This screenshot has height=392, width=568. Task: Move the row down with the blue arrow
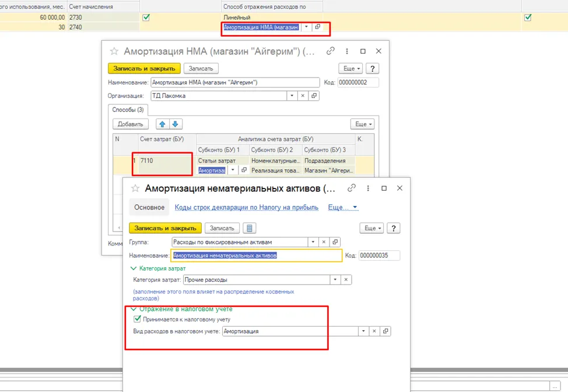point(176,124)
